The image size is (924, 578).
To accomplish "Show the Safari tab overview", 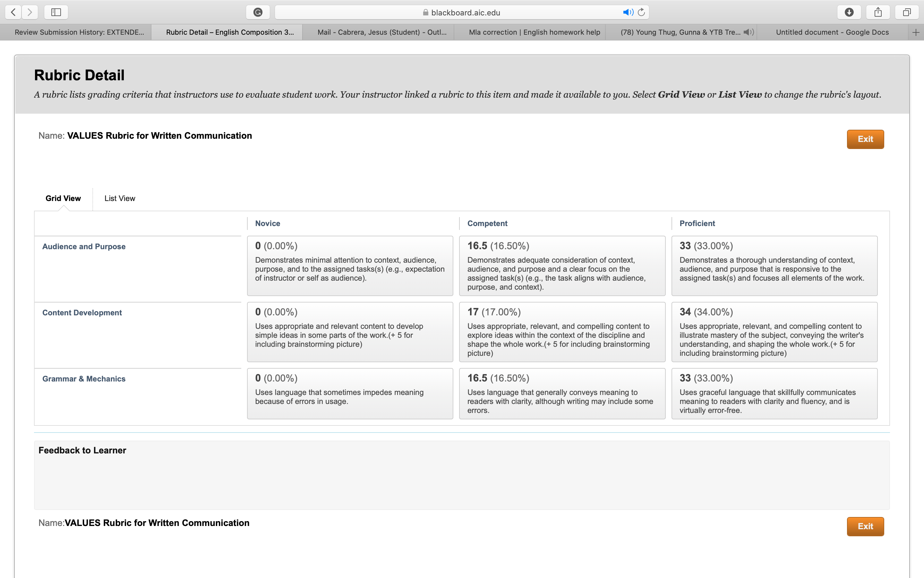I will [x=907, y=12].
